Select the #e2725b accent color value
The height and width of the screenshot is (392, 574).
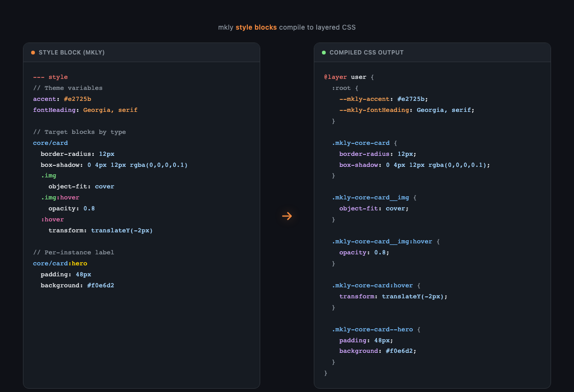click(77, 98)
